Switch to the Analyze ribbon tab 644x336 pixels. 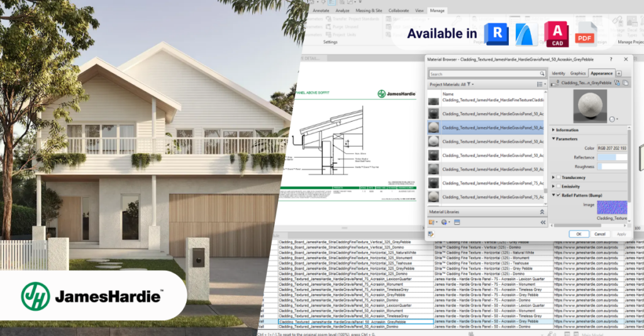tap(342, 11)
